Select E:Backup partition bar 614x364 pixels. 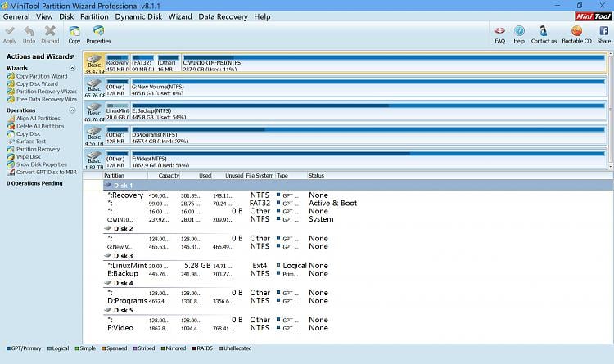click(368, 111)
